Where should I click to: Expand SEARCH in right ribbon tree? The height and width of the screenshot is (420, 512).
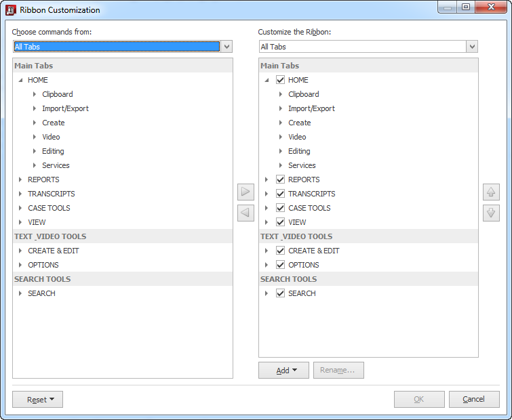[267, 293]
